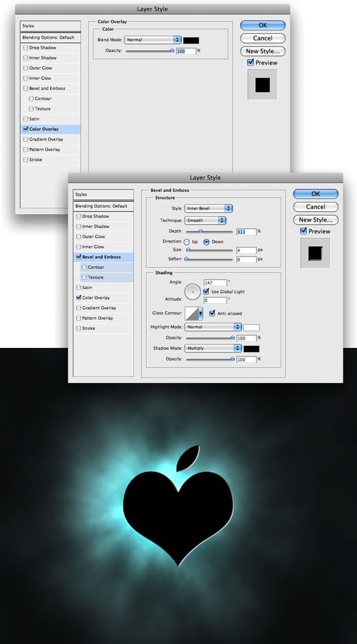
Task: Open the Technique dropdown showing Smooth
Action: pos(205,220)
